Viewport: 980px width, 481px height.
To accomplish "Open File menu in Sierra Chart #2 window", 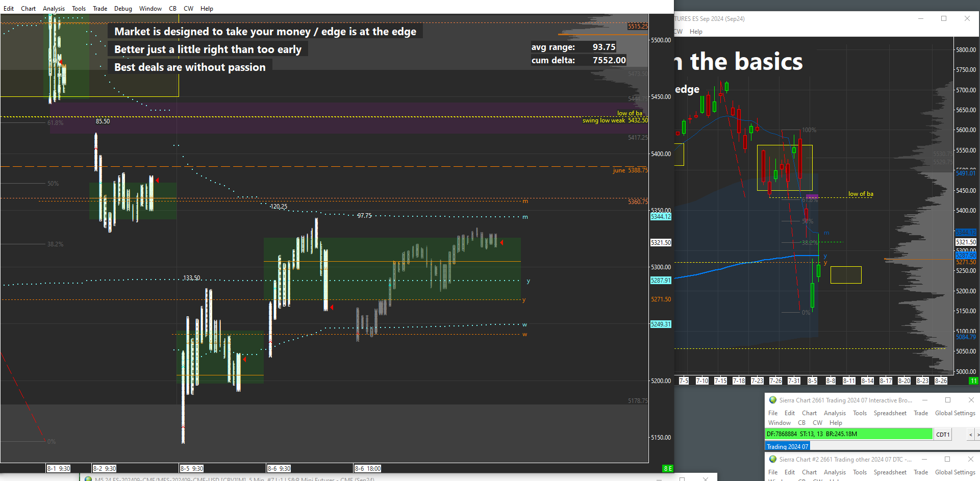I will coord(773,472).
